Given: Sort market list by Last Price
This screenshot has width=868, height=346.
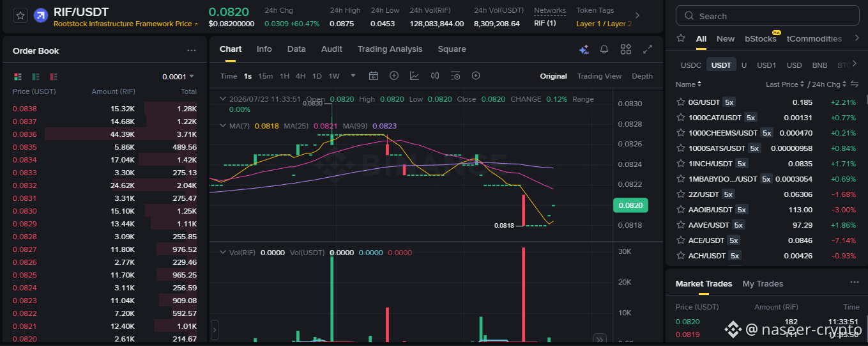Looking at the screenshot, I should click(786, 84).
